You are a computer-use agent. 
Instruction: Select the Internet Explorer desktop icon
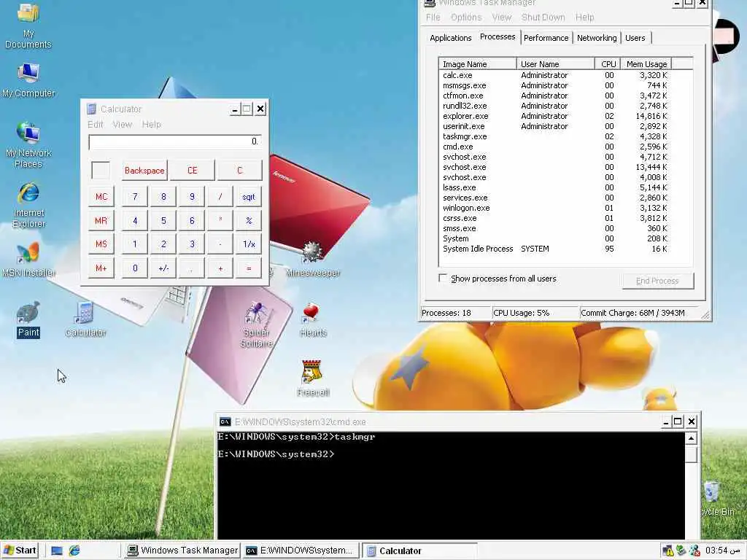[x=28, y=205]
